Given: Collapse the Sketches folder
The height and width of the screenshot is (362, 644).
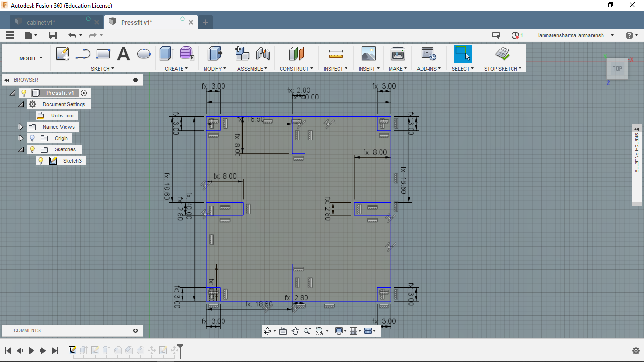Looking at the screenshot, I should pyautogui.click(x=21, y=150).
